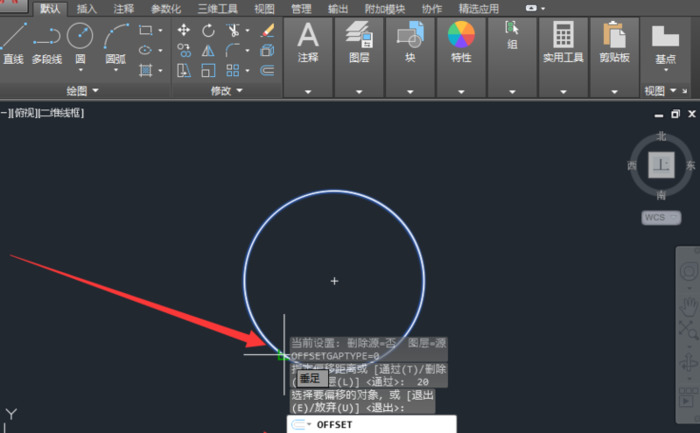Toggle the ribbon minimize button after 精选应用
Viewport: 700px width, 433px height.
[531, 8]
